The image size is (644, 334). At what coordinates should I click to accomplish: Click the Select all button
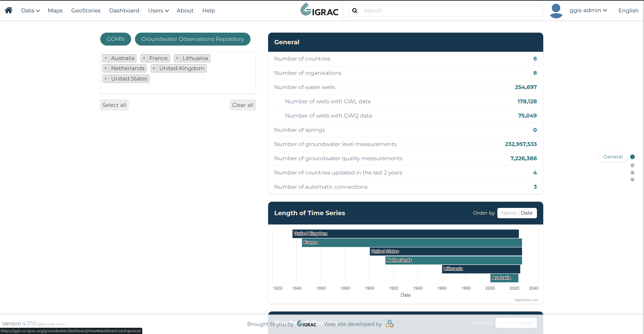pos(114,105)
